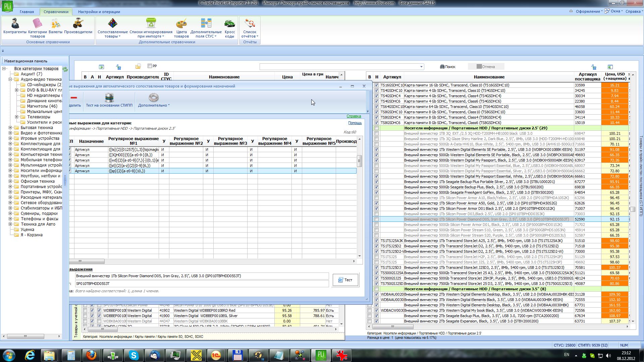This screenshot has height=362, width=644.
Task: Click the Поиск search button
Action: coord(448,67)
